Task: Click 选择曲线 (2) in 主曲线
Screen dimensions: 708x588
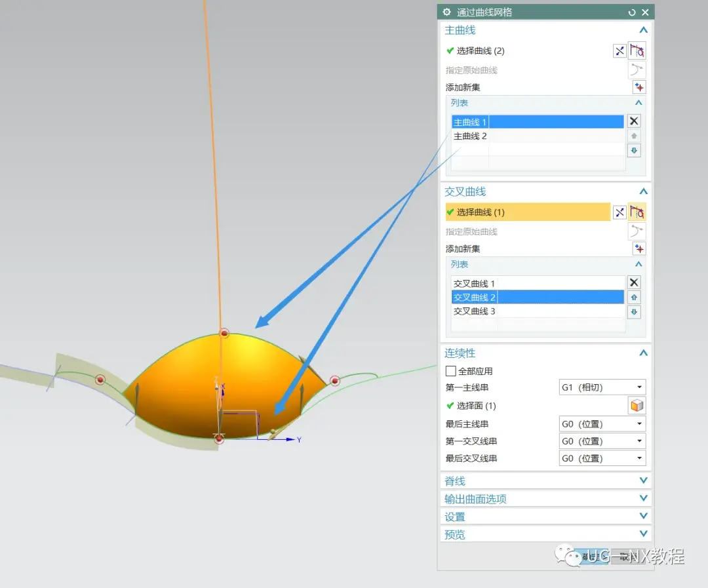Action: click(481, 50)
